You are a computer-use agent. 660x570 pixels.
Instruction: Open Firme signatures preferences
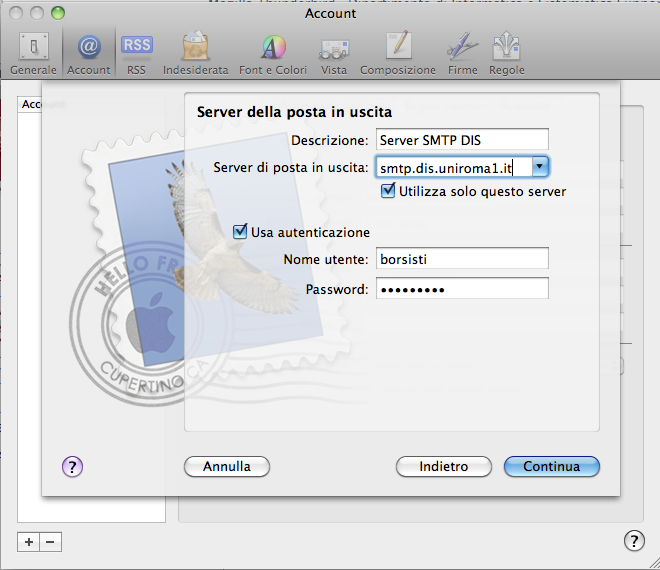(462, 53)
